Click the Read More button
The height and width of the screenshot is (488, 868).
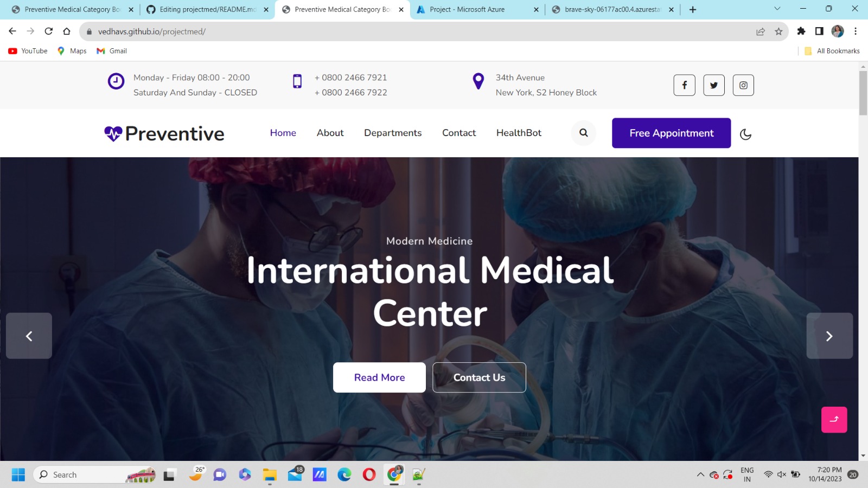point(379,377)
